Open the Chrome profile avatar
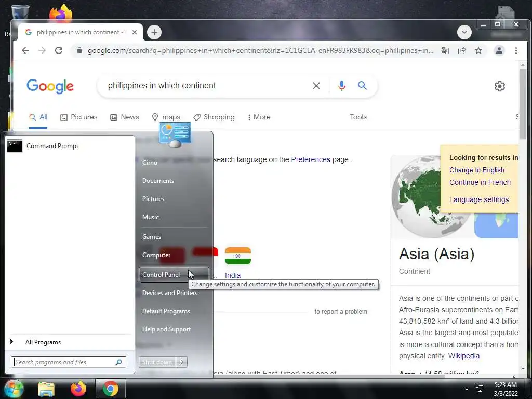 [x=499, y=50]
